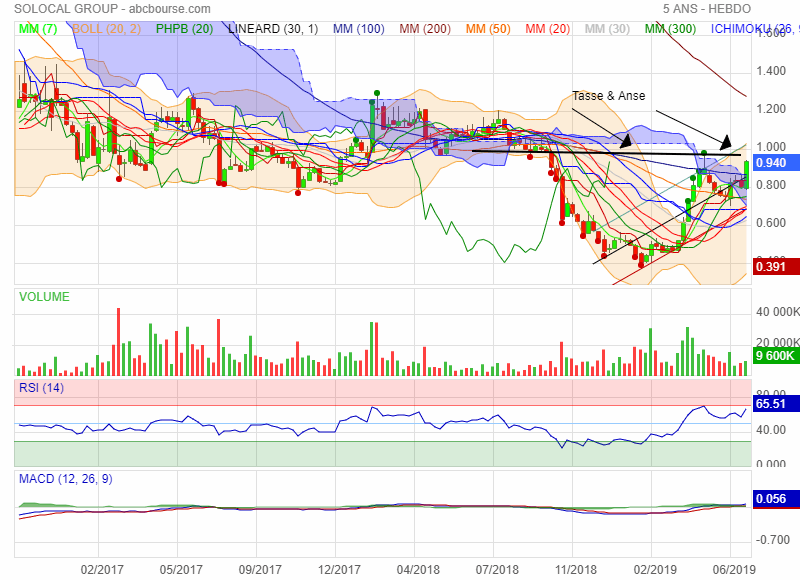The width and height of the screenshot is (800, 580).
Task: Click the -0.700 MACD axis label
Action: click(x=773, y=540)
